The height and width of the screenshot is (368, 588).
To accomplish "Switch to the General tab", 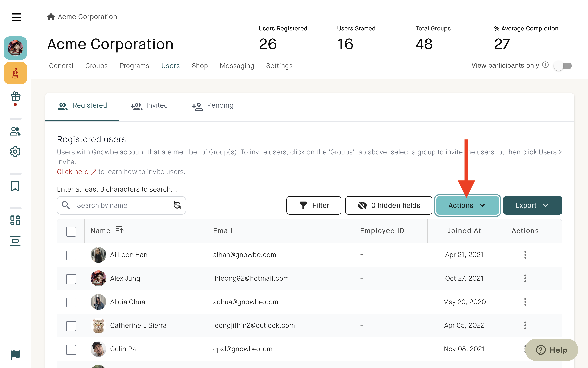I will coord(61,66).
